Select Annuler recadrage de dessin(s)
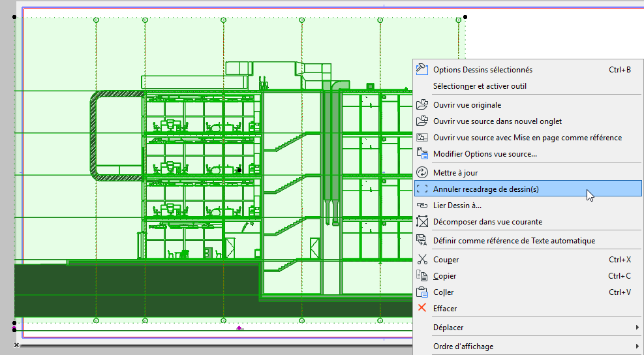Screen dimensions: 644x355 pyautogui.click(x=486, y=189)
